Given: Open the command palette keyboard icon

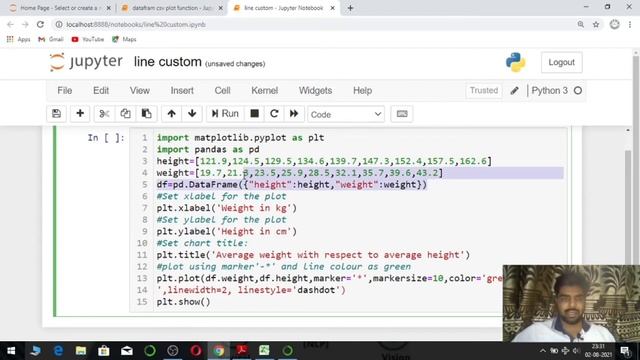Looking at the screenshot, I should coord(402,114).
